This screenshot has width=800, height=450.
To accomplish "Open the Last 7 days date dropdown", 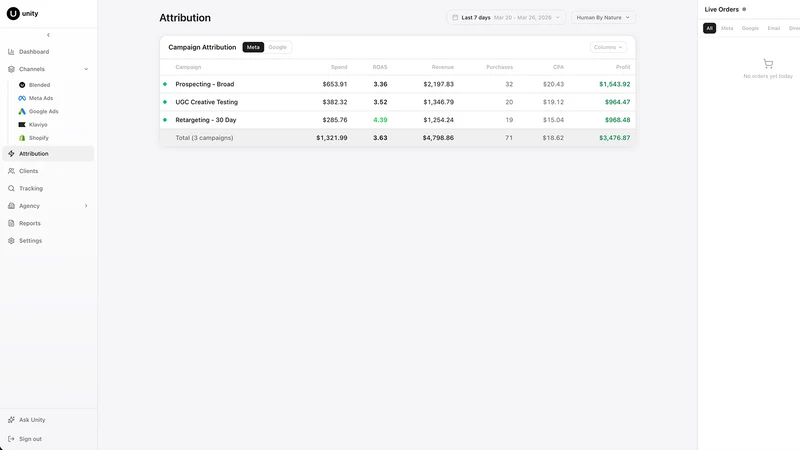I will (x=506, y=17).
